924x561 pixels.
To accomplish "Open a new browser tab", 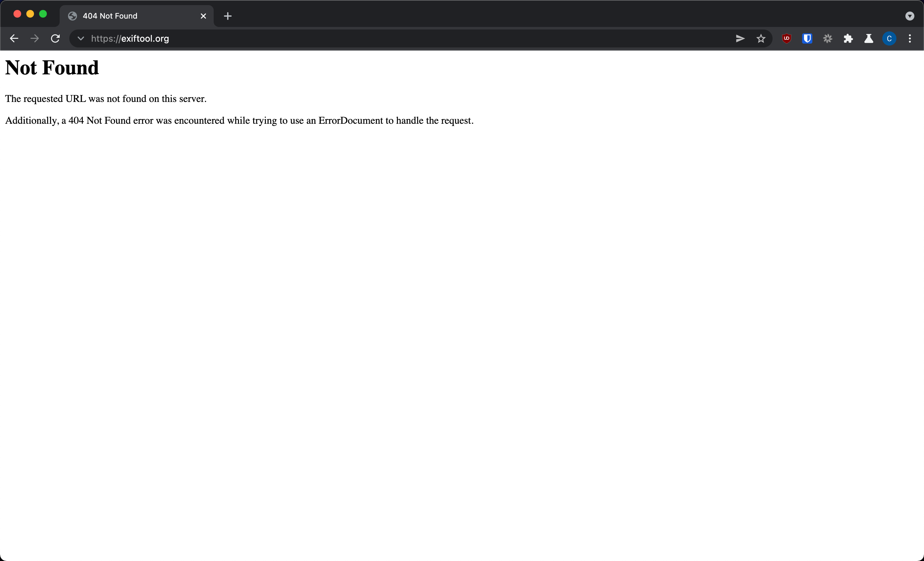I will point(227,16).
